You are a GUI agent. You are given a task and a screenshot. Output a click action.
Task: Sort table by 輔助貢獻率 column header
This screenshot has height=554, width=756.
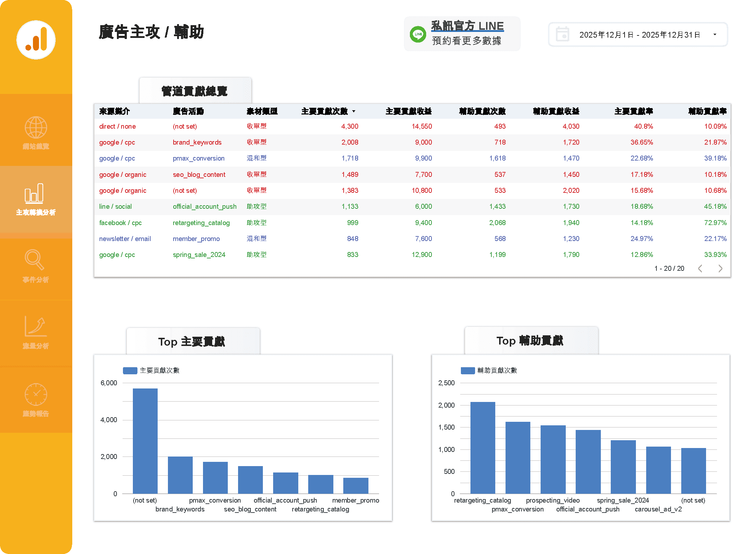pyautogui.click(x=707, y=111)
